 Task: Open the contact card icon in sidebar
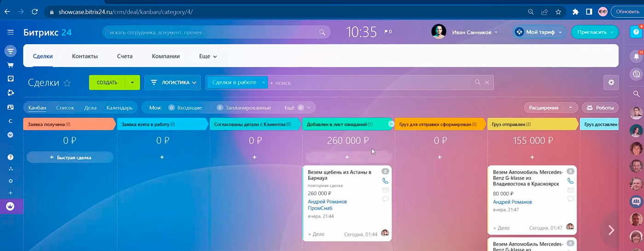(x=10, y=107)
